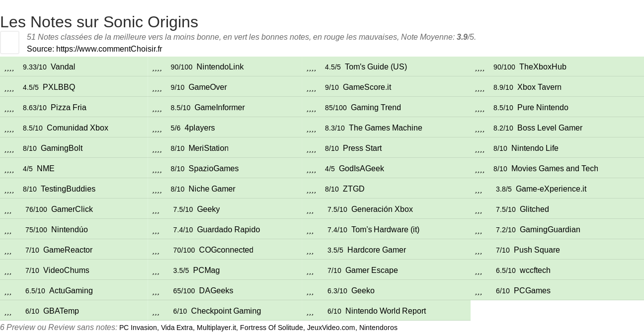Click the rating marks icon beside NintendoLink
The height and width of the screenshot is (333, 644).
(157, 67)
